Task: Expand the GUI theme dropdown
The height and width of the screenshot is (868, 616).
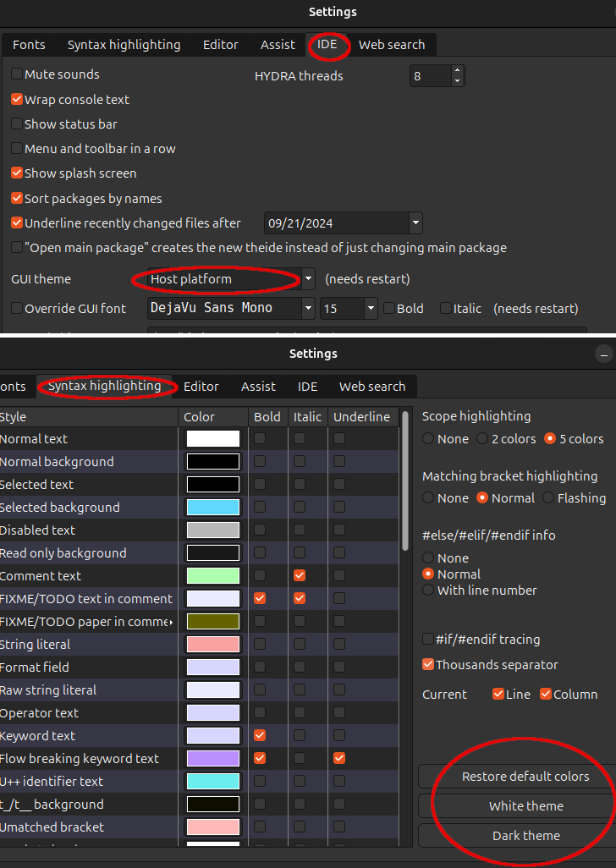Action: (x=309, y=278)
